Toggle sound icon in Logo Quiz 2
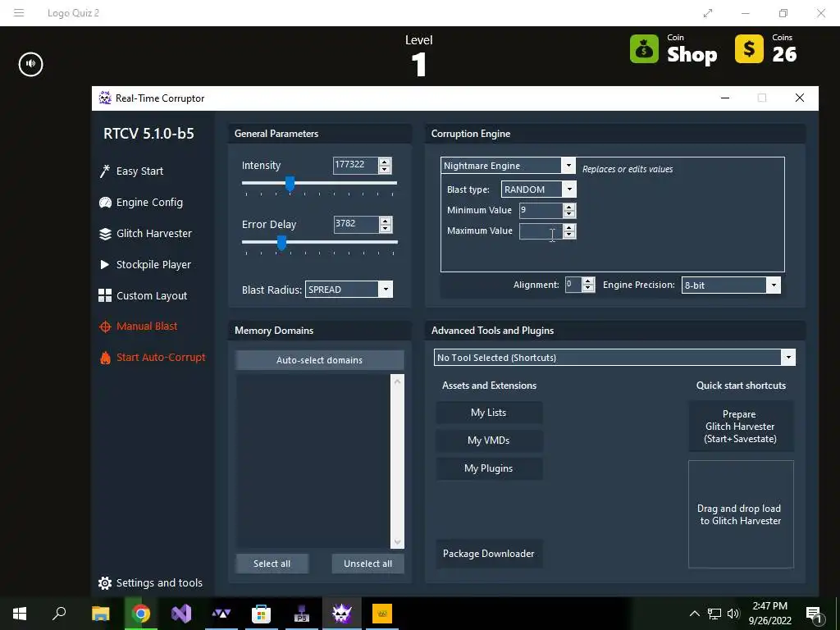The height and width of the screenshot is (630, 840). pos(30,64)
